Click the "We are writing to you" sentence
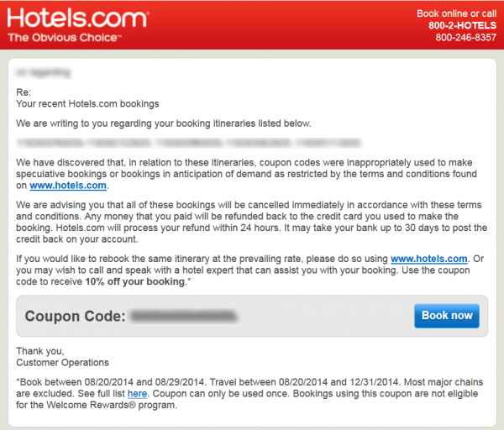The height and width of the screenshot is (430, 504). [x=164, y=123]
